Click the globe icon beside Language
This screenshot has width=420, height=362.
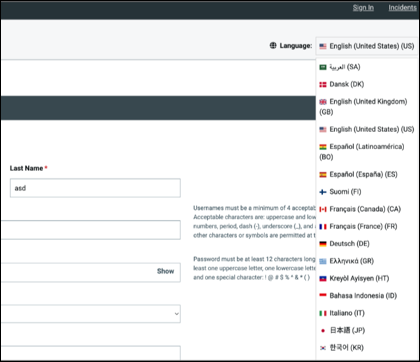click(x=273, y=46)
